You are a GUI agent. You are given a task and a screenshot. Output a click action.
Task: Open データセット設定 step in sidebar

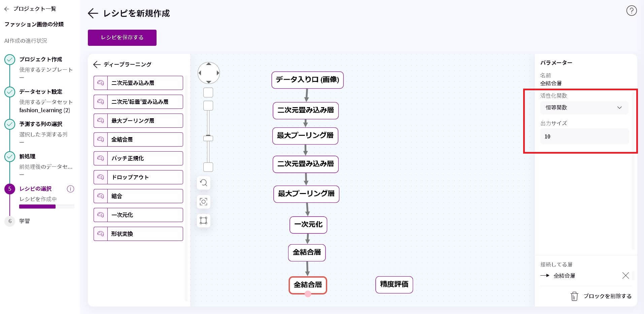click(41, 92)
